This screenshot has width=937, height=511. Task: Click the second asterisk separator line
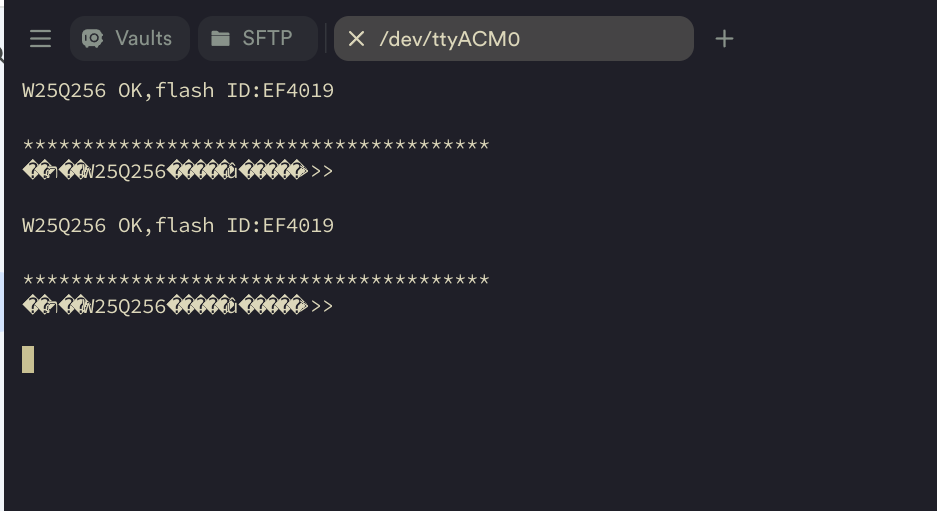(x=255, y=281)
